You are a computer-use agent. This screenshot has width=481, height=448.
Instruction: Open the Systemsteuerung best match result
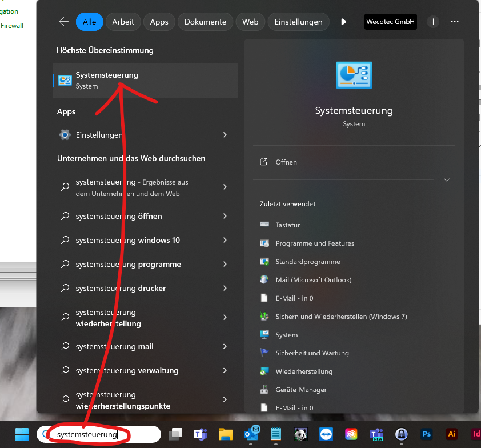146,81
